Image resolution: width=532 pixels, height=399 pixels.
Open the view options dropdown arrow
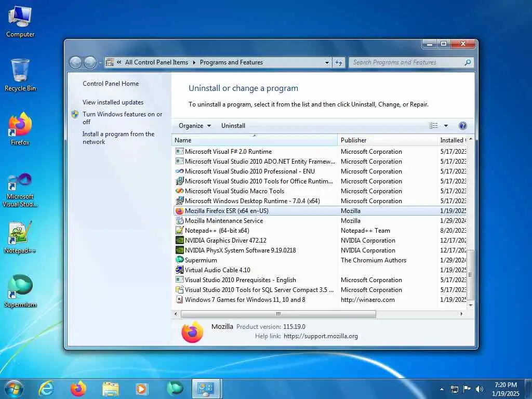[x=446, y=126]
